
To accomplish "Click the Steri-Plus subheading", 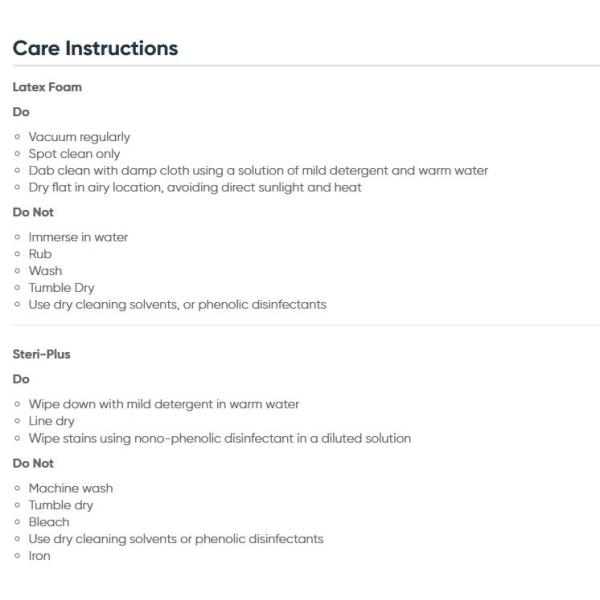I will coord(41,354).
